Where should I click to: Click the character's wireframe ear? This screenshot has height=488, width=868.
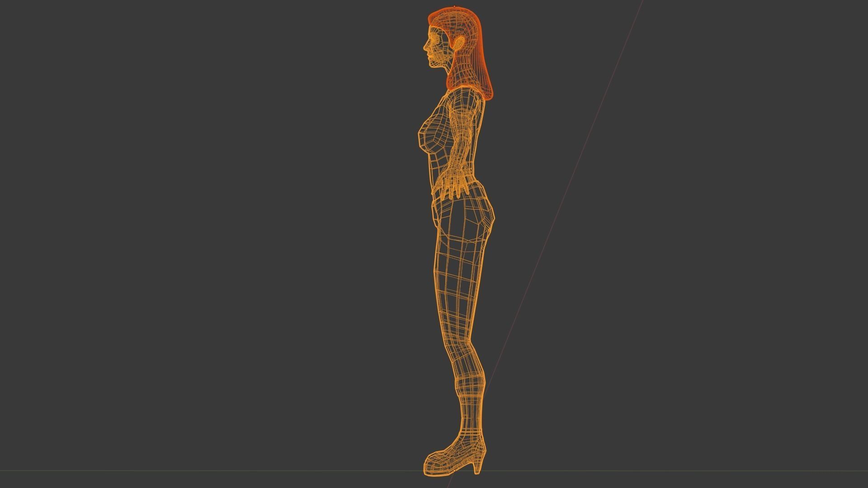458,44
